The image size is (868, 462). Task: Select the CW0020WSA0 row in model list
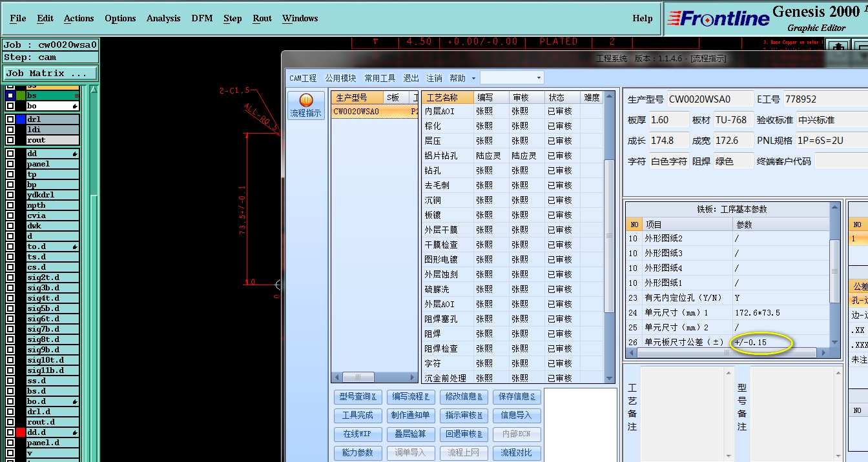(x=375, y=111)
